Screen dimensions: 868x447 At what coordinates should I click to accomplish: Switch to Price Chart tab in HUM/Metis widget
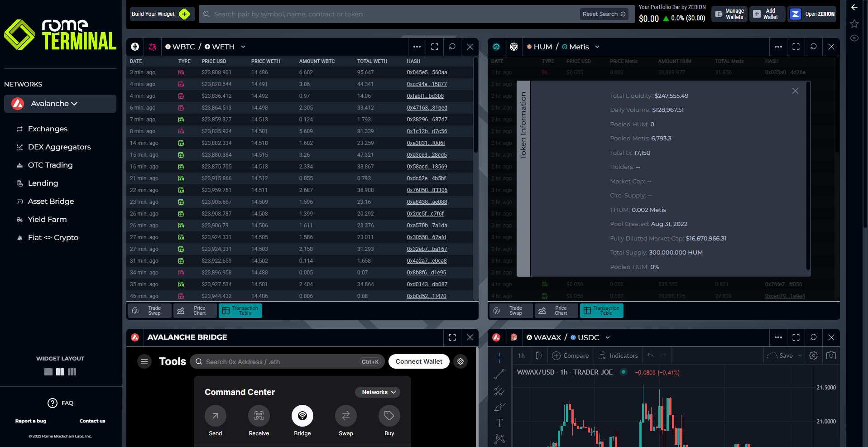coord(556,311)
